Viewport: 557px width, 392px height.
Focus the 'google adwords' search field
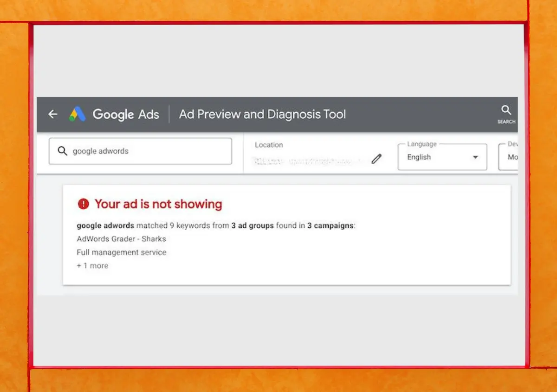tap(140, 151)
